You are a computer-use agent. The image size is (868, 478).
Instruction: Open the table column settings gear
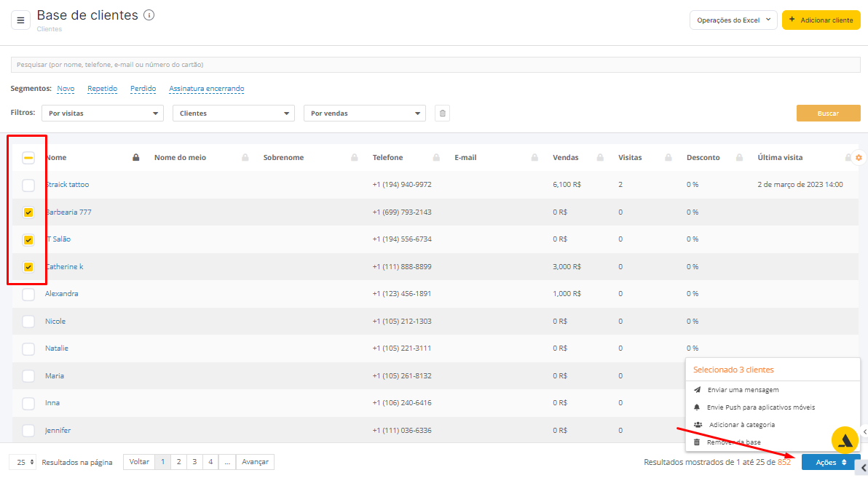[859, 158]
